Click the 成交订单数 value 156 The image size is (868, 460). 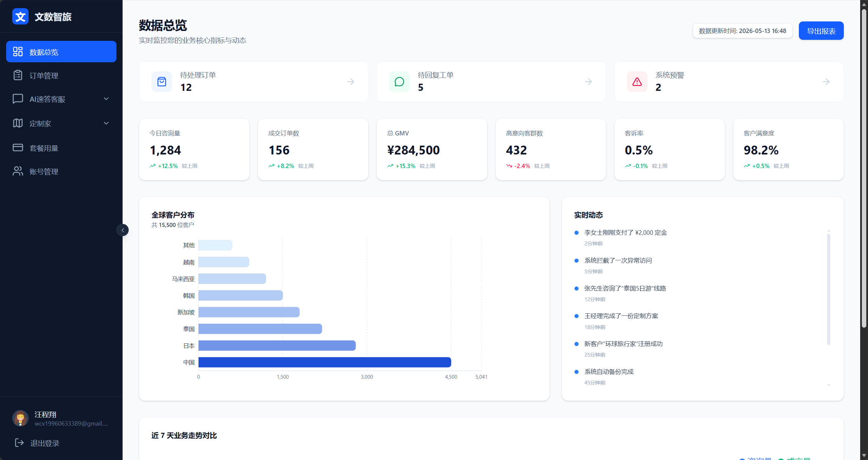pyautogui.click(x=279, y=150)
